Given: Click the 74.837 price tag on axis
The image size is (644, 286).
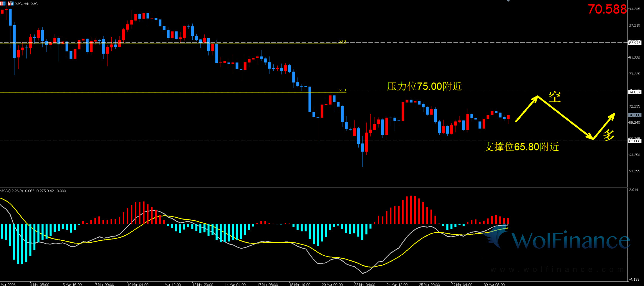Looking at the screenshot, I should click(634, 92).
